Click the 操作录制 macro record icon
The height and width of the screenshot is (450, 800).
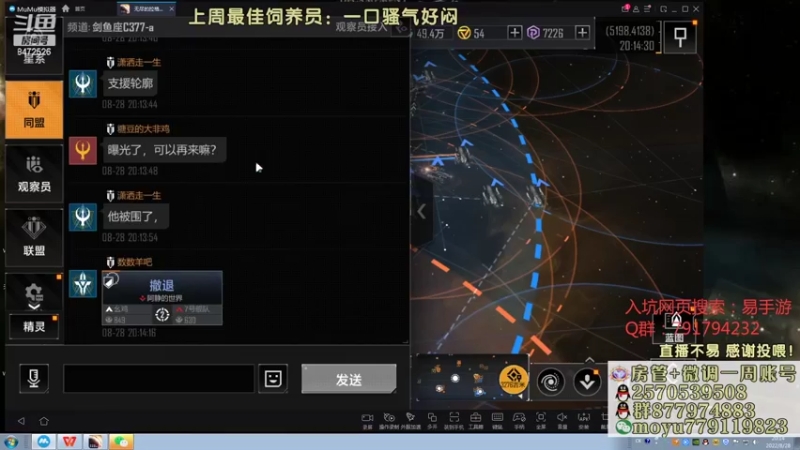tap(389, 420)
